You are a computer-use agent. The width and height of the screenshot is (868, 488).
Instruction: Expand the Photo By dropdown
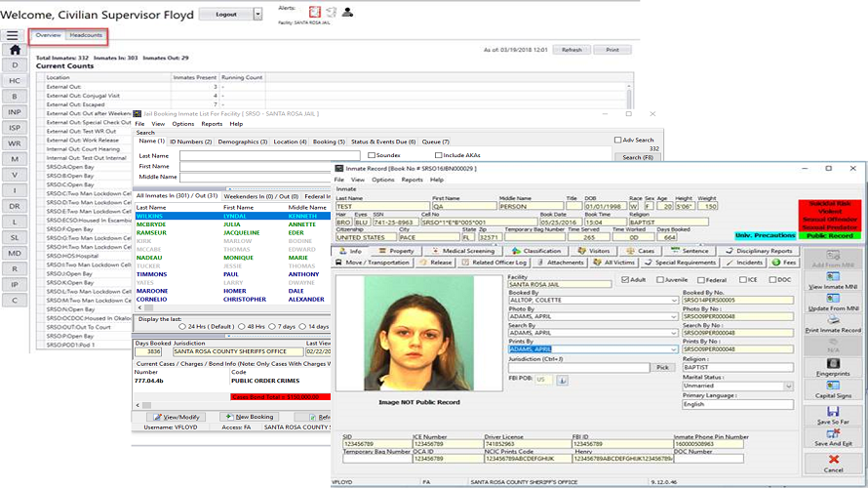click(674, 316)
